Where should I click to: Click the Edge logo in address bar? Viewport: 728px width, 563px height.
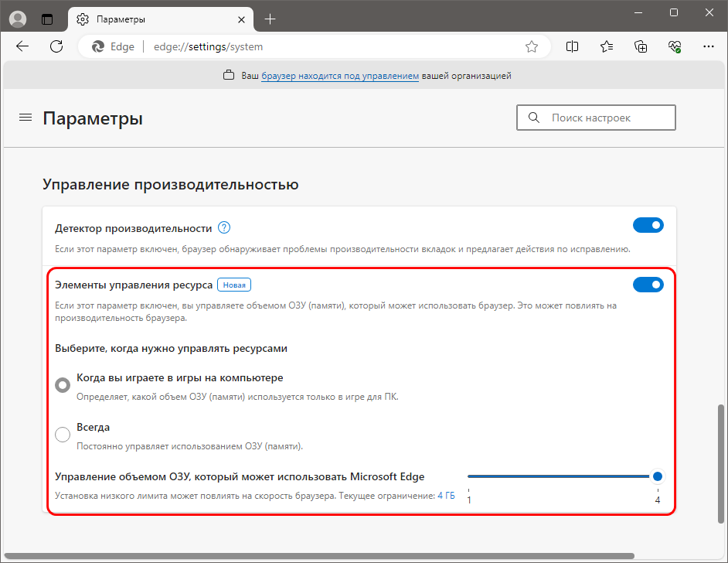[x=98, y=46]
